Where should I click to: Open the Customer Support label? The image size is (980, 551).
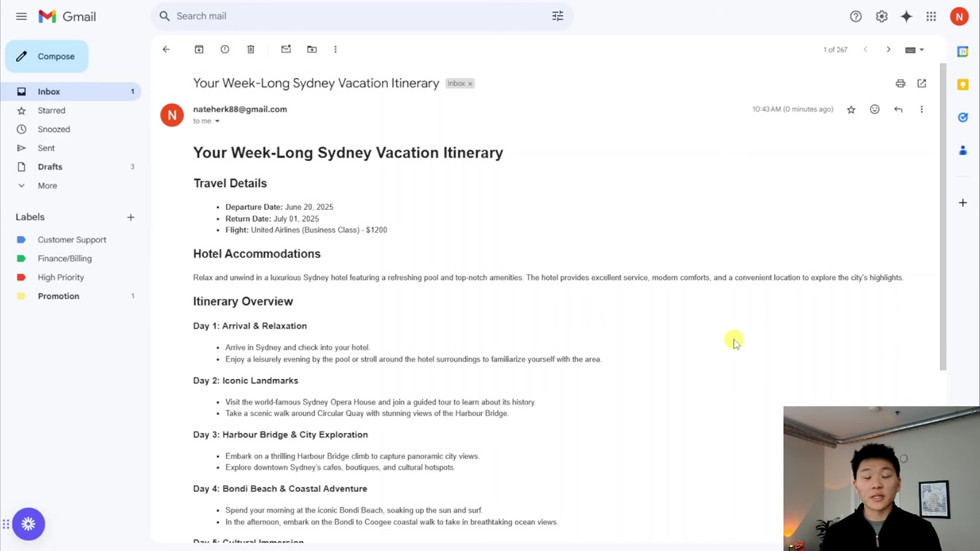[x=71, y=240]
